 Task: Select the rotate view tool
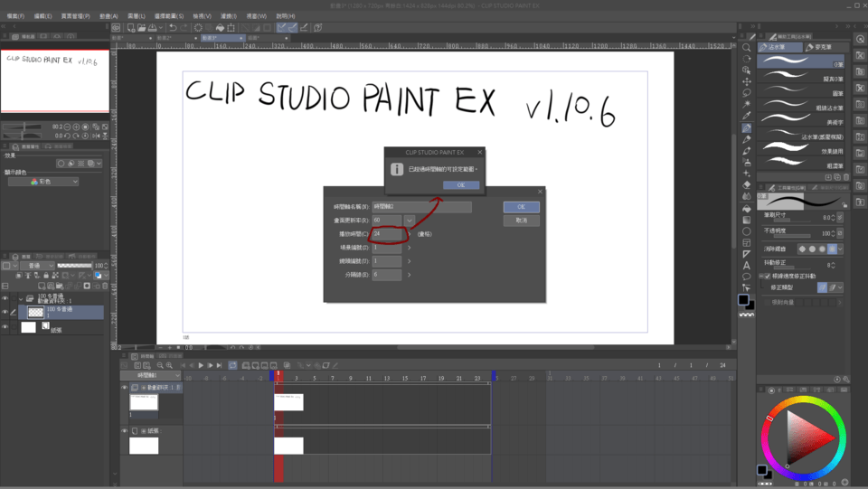pos(746,59)
